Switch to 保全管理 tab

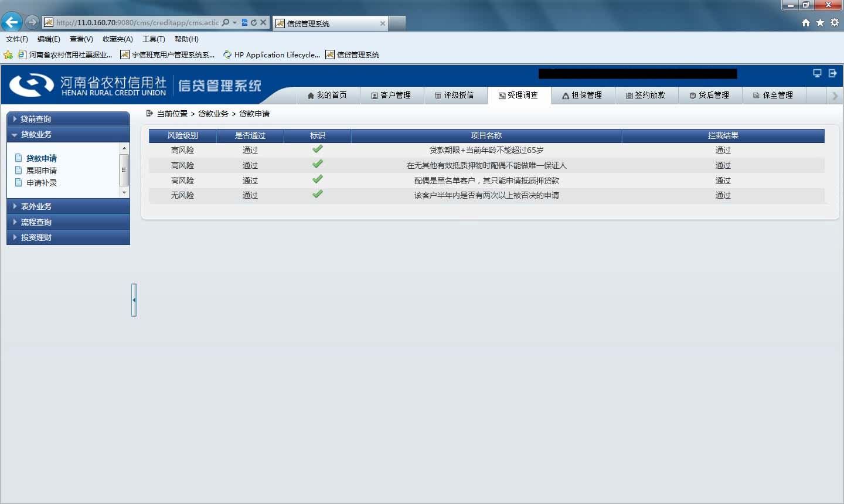click(774, 95)
